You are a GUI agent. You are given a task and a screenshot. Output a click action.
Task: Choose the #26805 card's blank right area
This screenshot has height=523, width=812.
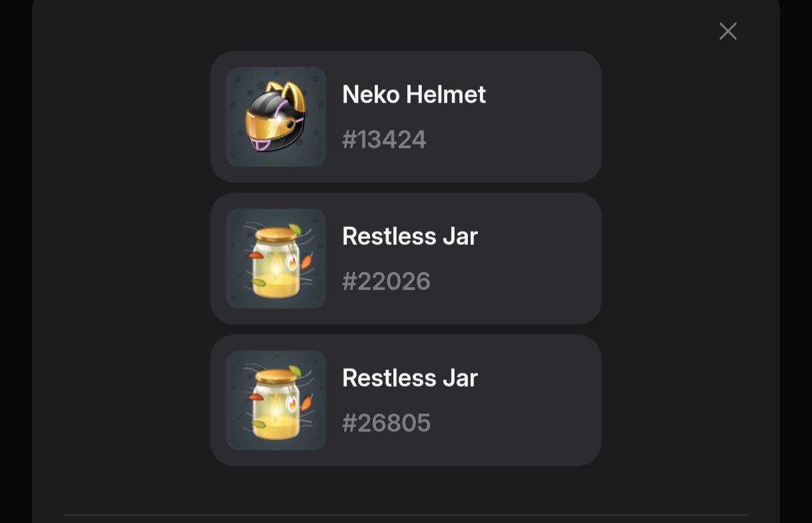pos(539,401)
